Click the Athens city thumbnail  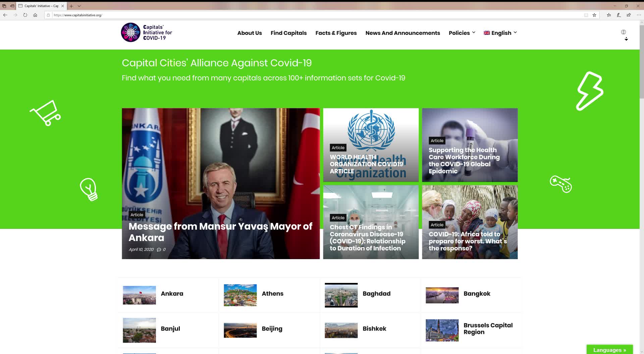click(x=240, y=295)
